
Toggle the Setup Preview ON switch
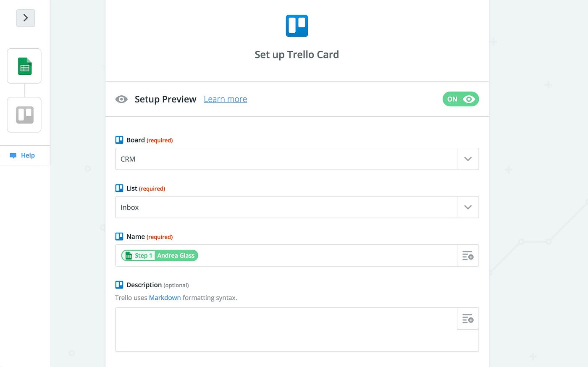[x=460, y=99]
